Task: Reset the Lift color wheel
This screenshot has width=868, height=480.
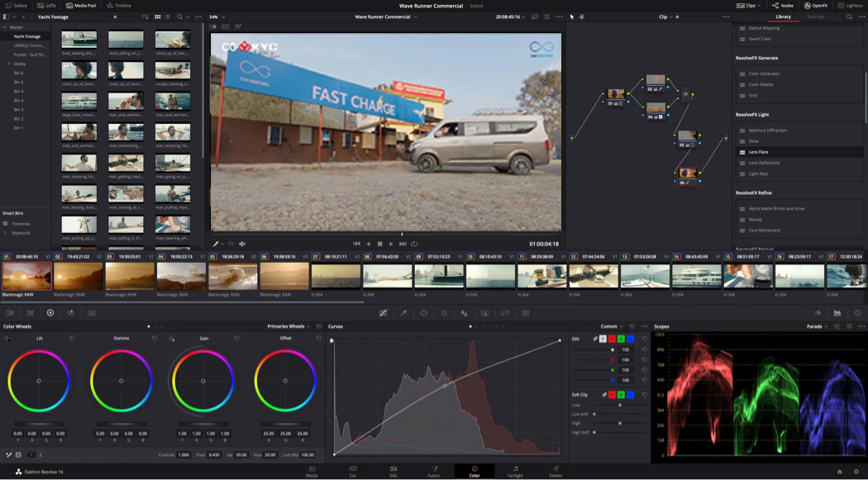Action: click(72, 338)
